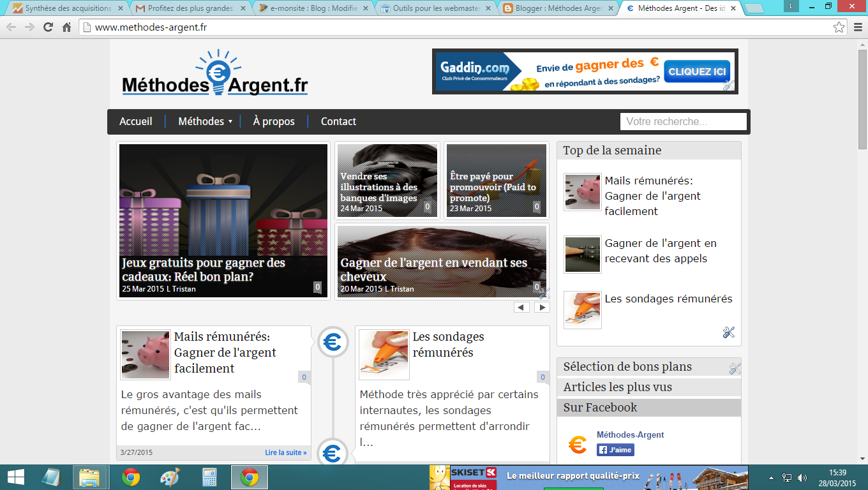This screenshot has width=868, height=490.
Task: Click the piggy bank thumbnail in Top de la semaine
Action: tap(582, 192)
